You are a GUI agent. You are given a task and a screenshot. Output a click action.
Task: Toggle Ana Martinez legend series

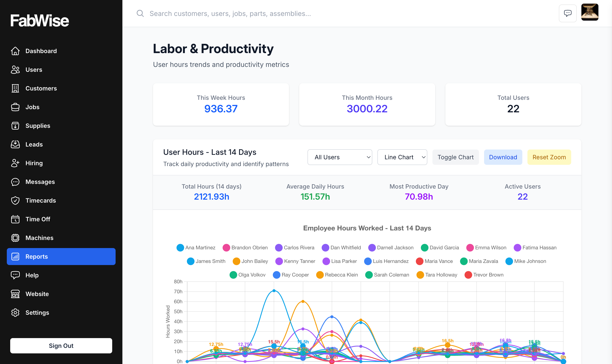pyautogui.click(x=196, y=247)
